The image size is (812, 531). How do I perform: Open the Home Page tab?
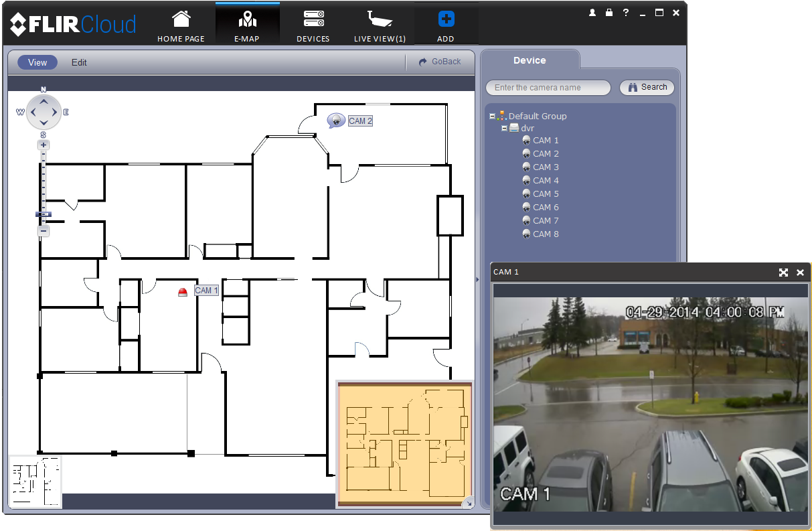(x=181, y=25)
